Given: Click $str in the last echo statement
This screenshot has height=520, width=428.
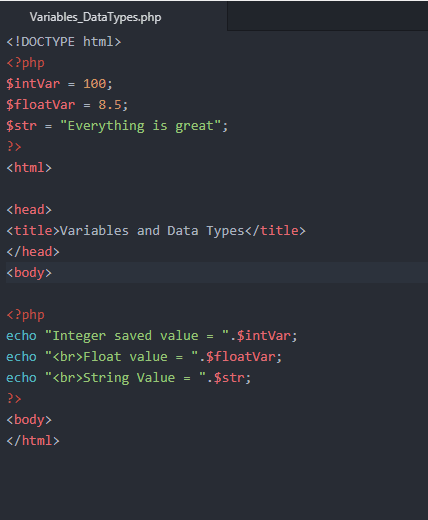Looking at the screenshot, I should pos(229,378).
